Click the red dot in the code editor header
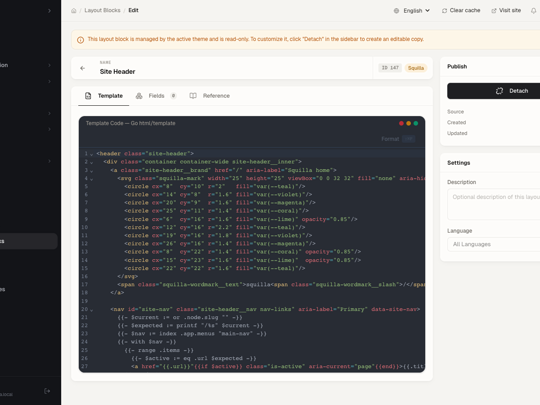This screenshot has height=405, width=540. (x=401, y=123)
